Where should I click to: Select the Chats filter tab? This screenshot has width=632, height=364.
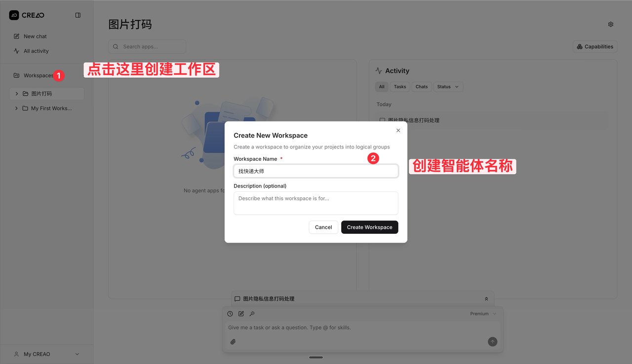422,87
